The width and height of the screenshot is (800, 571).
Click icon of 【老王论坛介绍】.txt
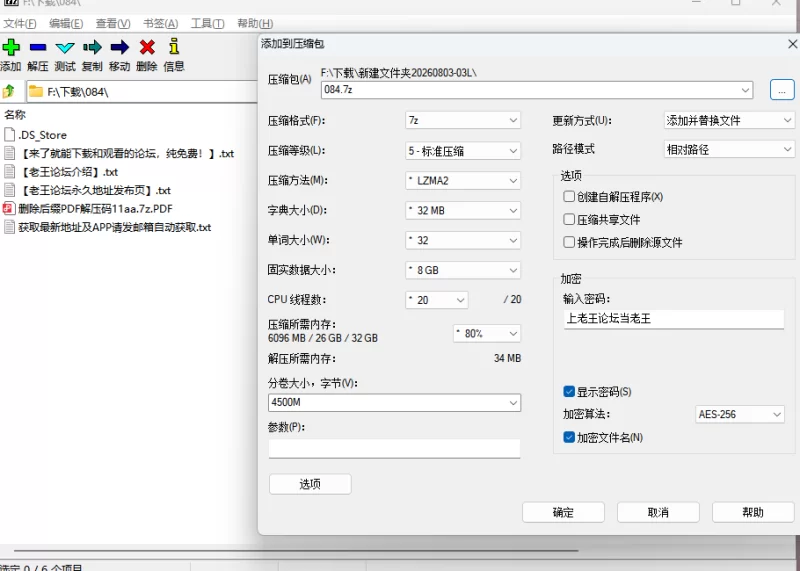(9, 171)
